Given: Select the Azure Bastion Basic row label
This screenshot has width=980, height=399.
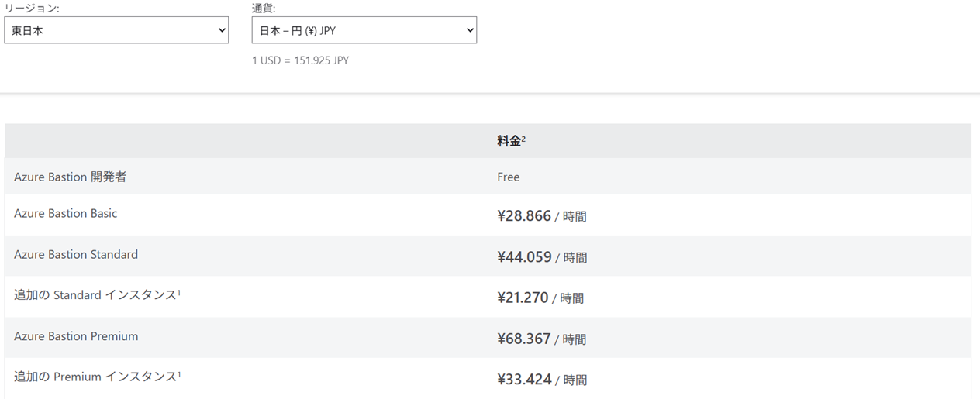Looking at the screenshot, I should pyautogui.click(x=65, y=213).
